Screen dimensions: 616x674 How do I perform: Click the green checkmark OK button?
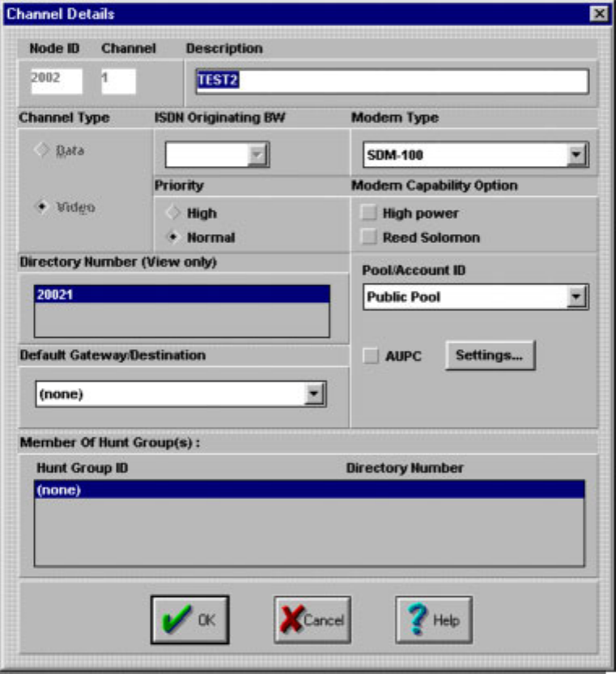[189, 621]
